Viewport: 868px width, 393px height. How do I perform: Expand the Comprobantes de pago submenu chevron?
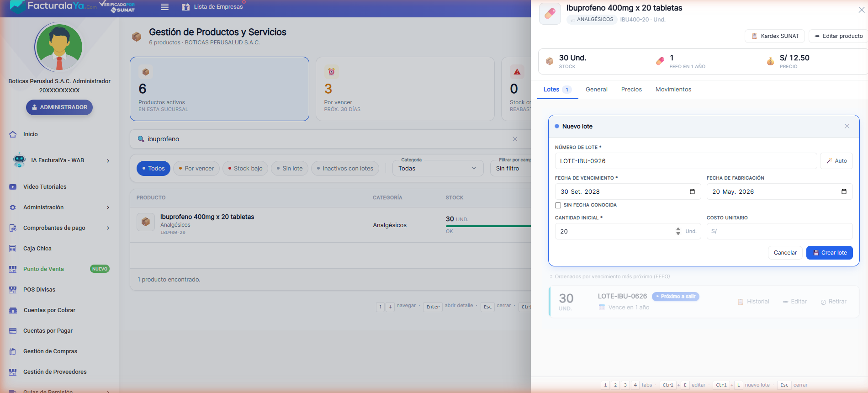click(108, 228)
